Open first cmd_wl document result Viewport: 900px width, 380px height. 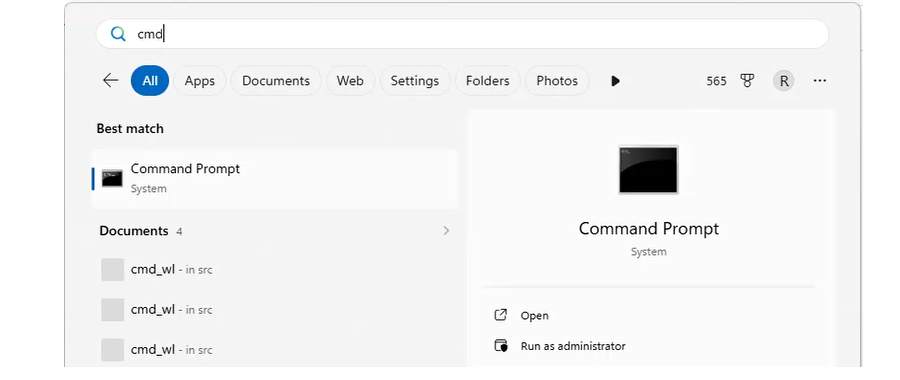click(275, 269)
